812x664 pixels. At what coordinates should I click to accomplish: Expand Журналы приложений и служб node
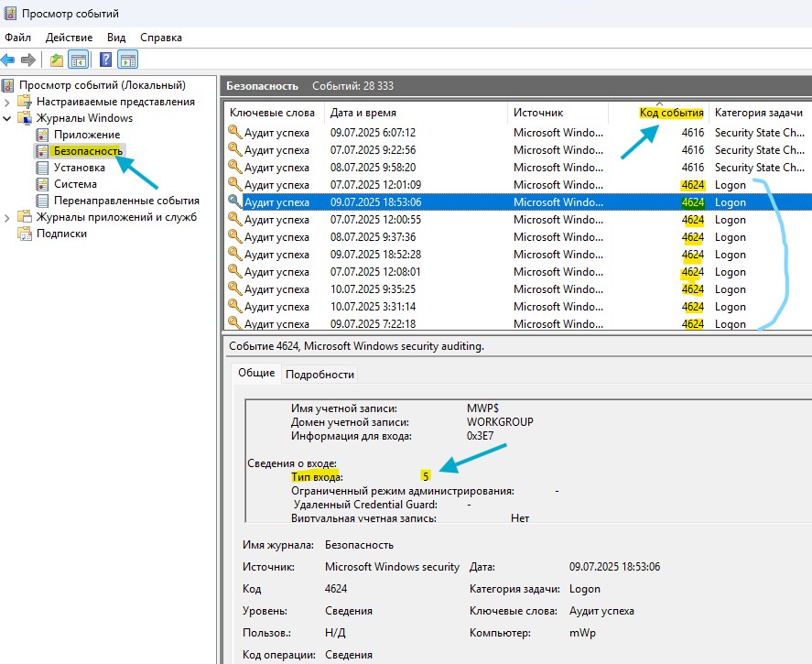7,218
